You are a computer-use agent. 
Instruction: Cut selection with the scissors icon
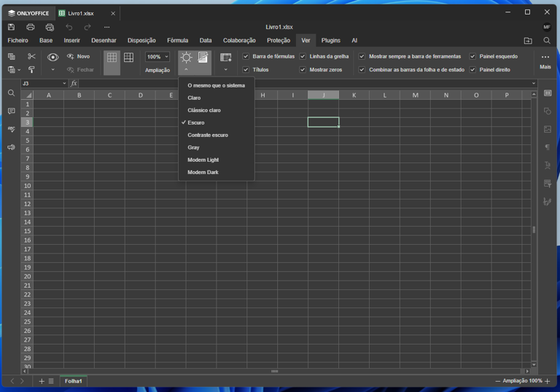[31, 56]
